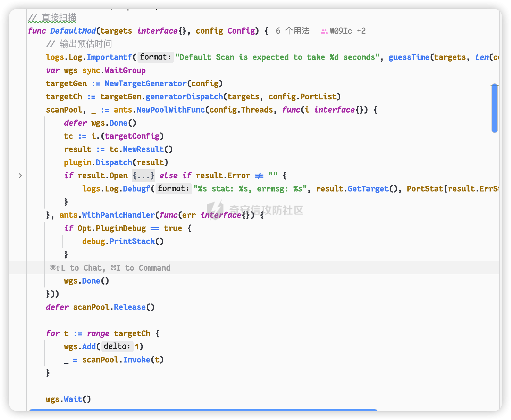The height and width of the screenshot is (420, 511).
Task: Click the "to Chat, ⌘I to Command" hint line
Action: click(x=110, y=268)
